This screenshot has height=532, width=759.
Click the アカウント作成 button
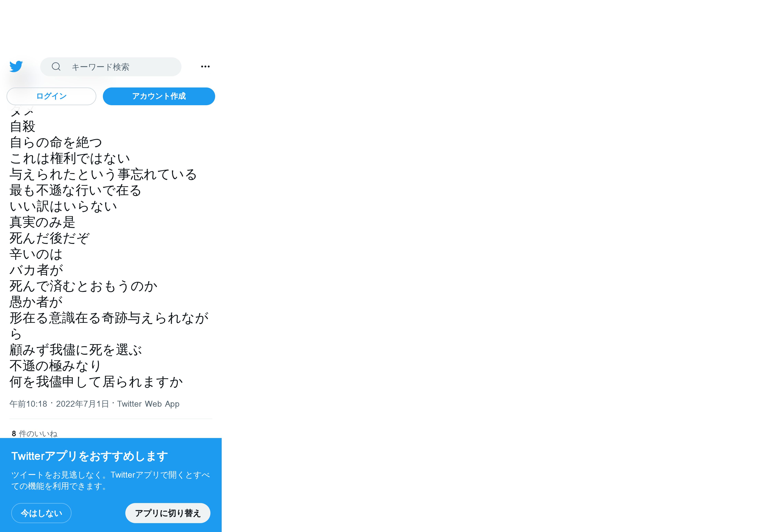[159, 96]
